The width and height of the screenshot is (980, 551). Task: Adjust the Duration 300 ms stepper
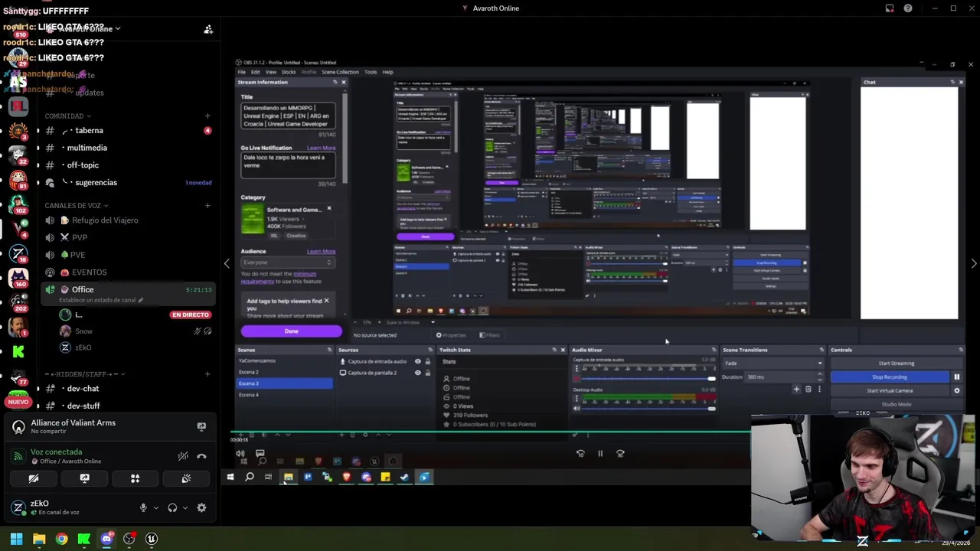820,377
